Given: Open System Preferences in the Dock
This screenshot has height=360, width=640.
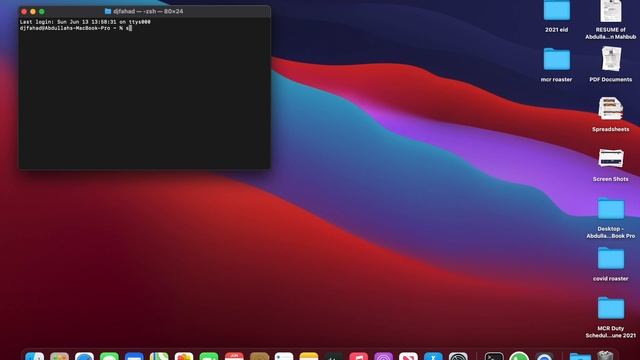Looking at the screenshot, I should click(458, 356).
